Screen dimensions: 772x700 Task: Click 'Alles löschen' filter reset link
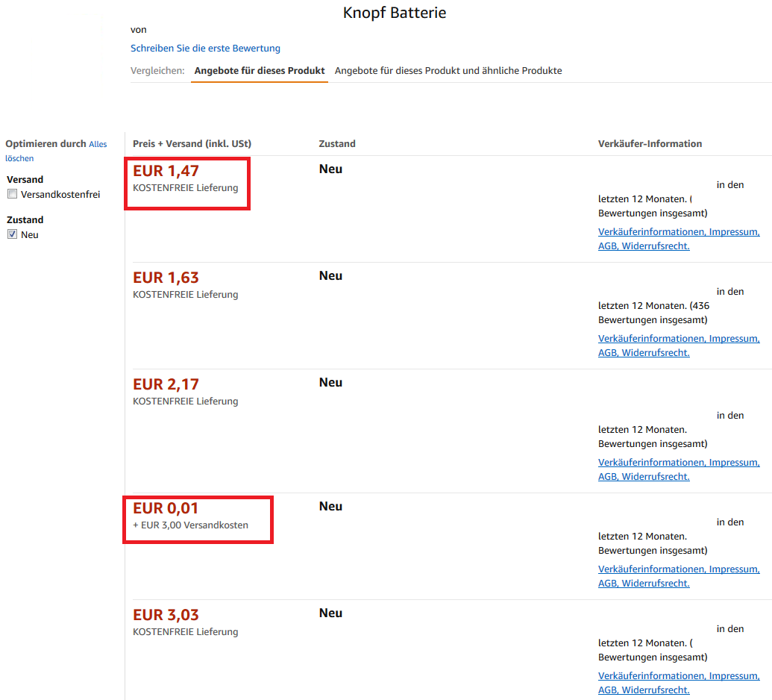pyautogui.click(x=56, y=151)
